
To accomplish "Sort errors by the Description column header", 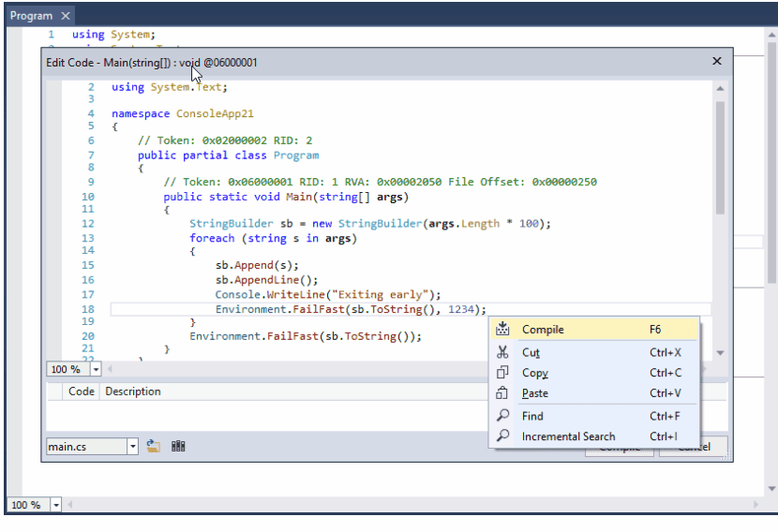I will [x=132, y=392].
